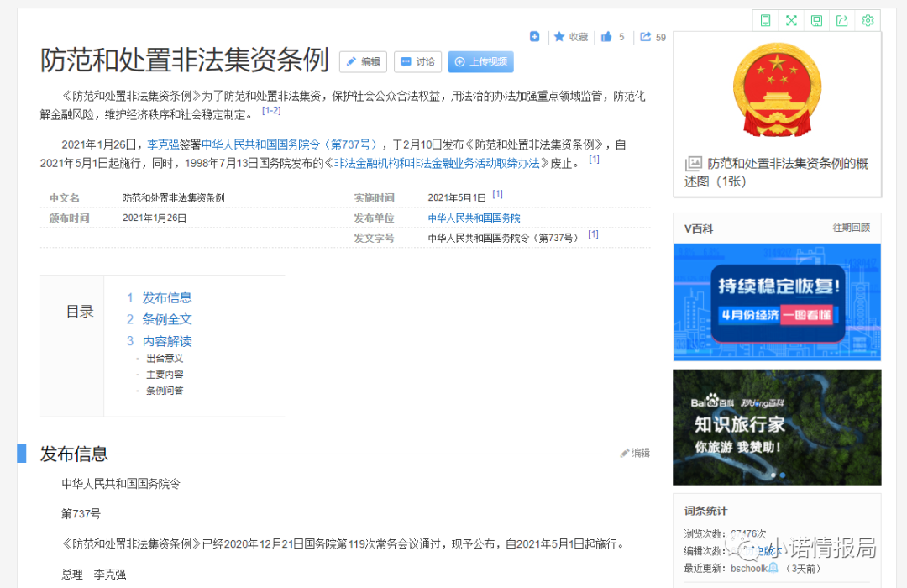The width and height of the screenshot is (907, 588).
Task: Open bschoolk user link in 最近更新
Action: [749, 569]
